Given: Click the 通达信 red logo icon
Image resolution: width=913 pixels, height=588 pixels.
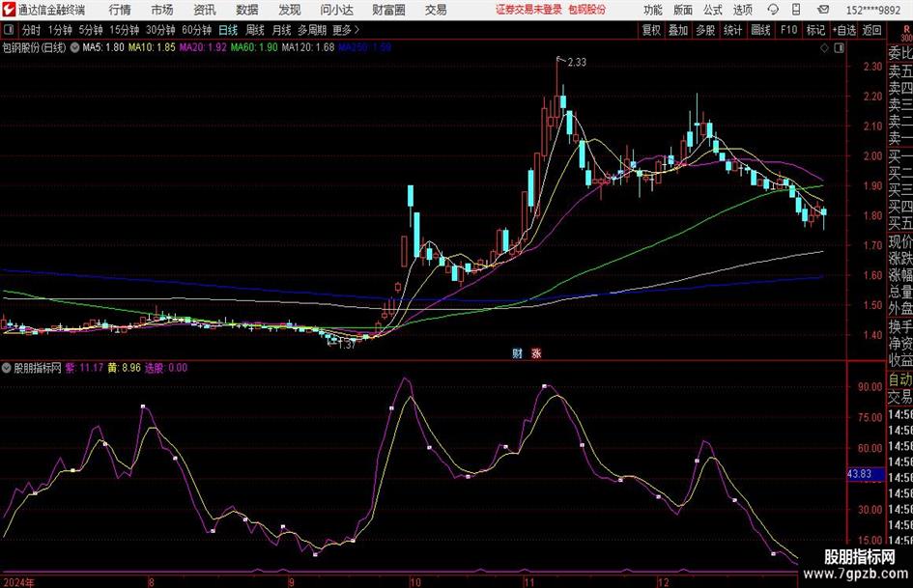Looking at the screenshot, I should (8, 10).
